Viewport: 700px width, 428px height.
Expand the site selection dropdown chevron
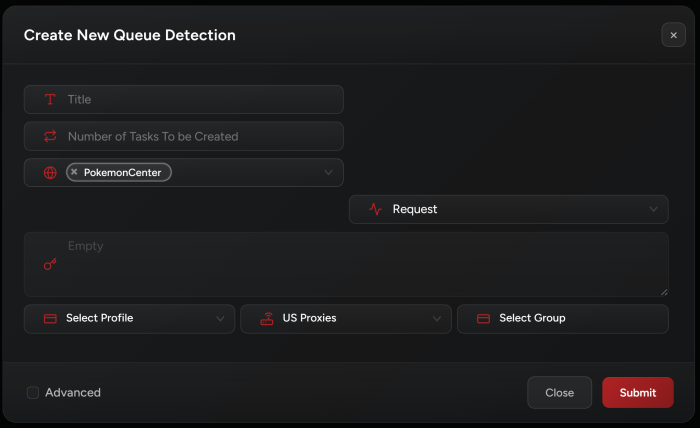(328, 173)
